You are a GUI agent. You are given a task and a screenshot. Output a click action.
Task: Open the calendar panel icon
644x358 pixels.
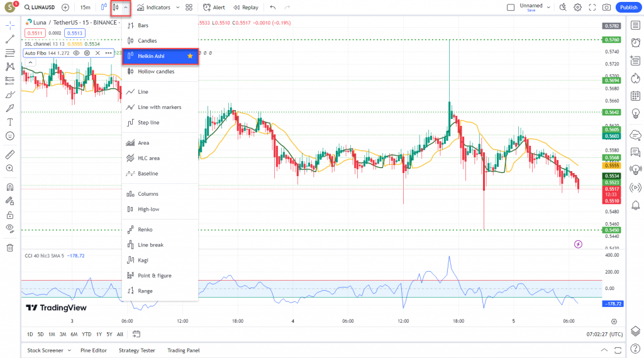tap(635, 96)
